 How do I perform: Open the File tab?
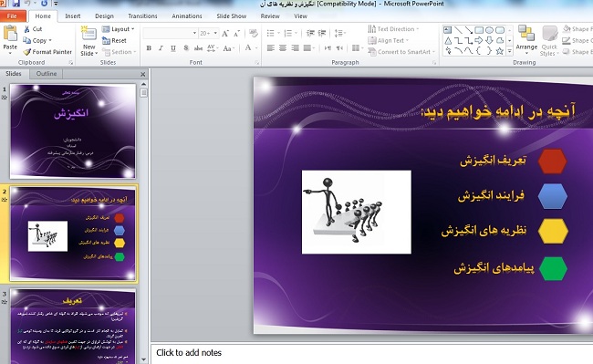[13, 16]
